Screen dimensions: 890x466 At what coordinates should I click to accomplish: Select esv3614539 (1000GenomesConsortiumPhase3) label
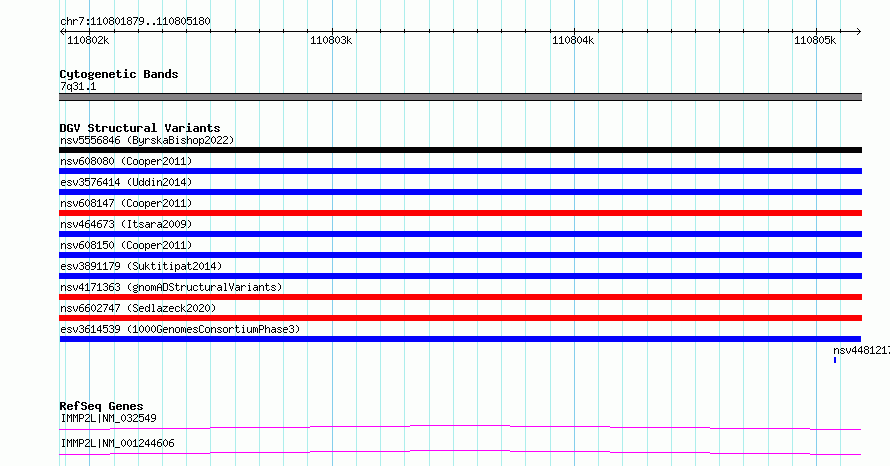tap(180, 329)
